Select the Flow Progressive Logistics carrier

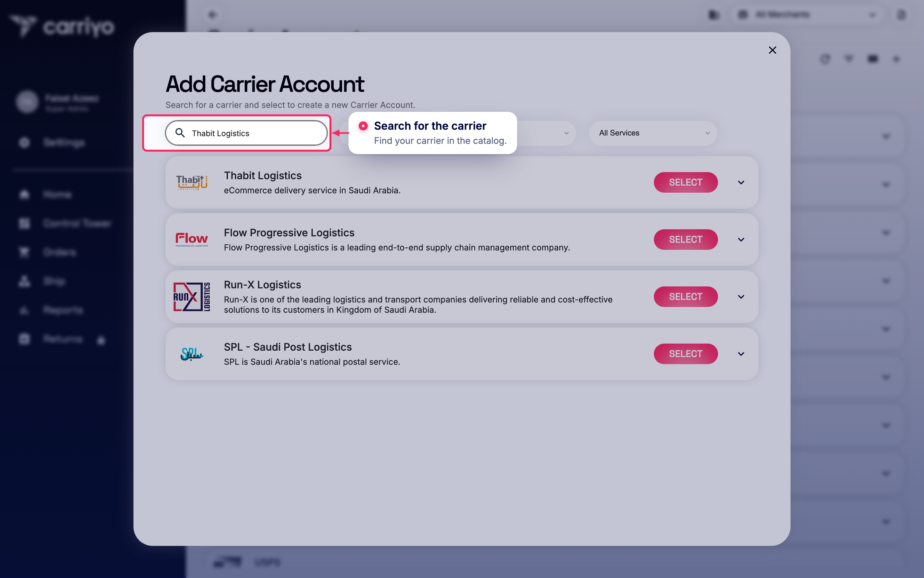686,240
